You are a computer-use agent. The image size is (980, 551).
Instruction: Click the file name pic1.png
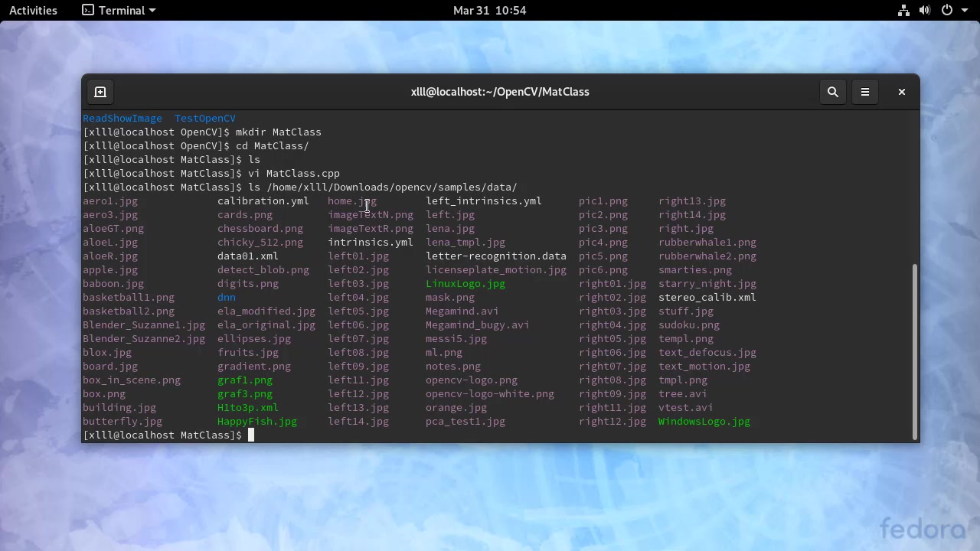tap(603, 201)
